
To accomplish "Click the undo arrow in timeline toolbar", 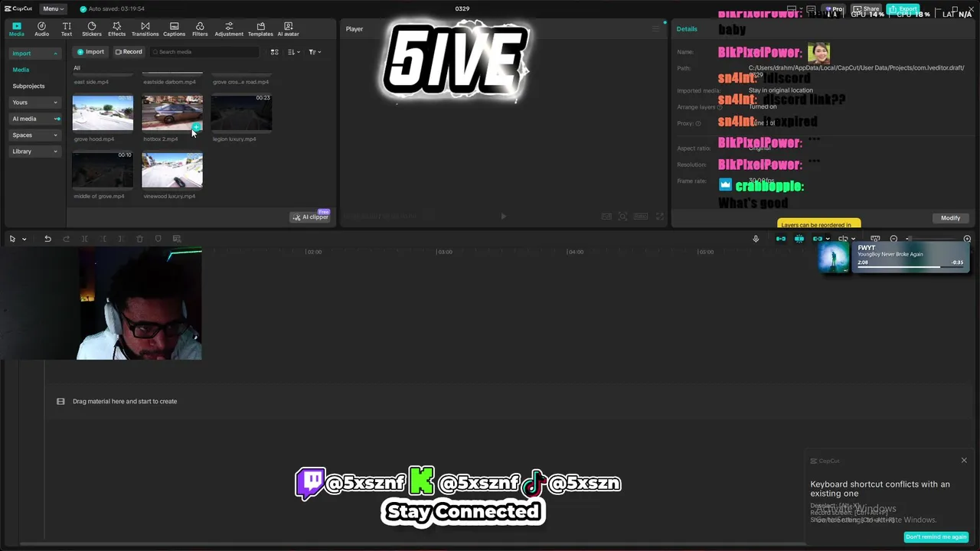I will [47, 239].
